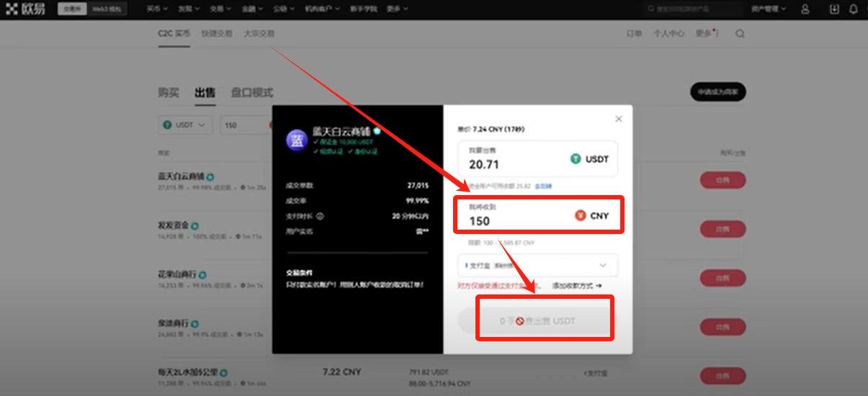Viewport: 868px width, 396px height.
Task: Expand the 买币 header menu
Action: 157,9
